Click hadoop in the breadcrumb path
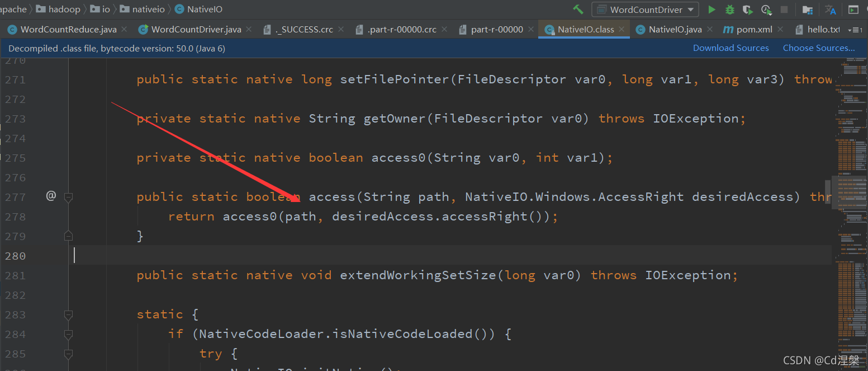This screenshot has height=371, width=868. [58, 9]
